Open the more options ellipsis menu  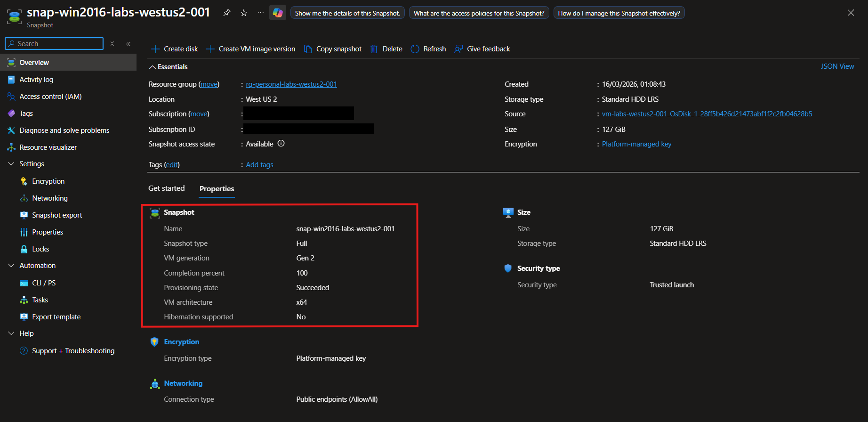pos(260,13)
